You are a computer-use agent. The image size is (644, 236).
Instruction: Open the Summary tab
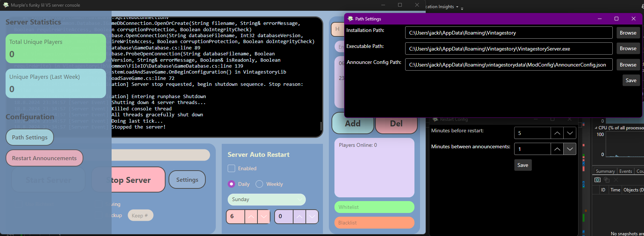(605, 171)
